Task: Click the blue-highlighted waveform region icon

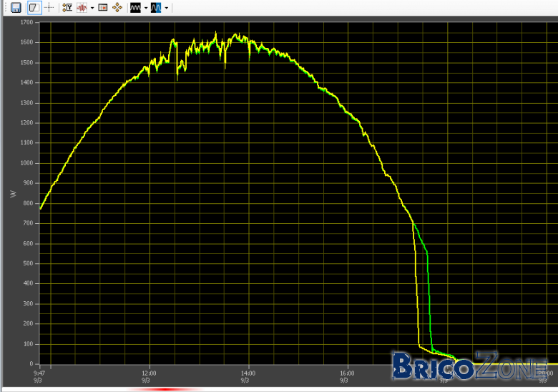Action: 156,7
